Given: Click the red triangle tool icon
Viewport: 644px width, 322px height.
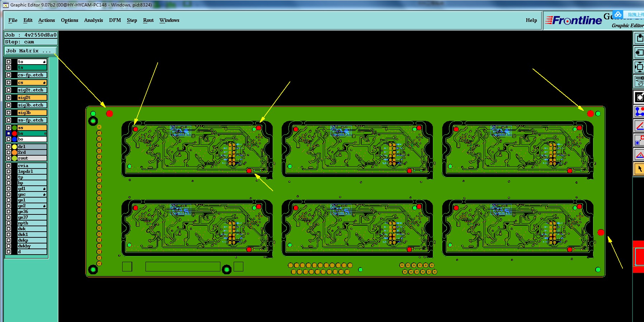Looking at the screenshot, I should 639,155.
